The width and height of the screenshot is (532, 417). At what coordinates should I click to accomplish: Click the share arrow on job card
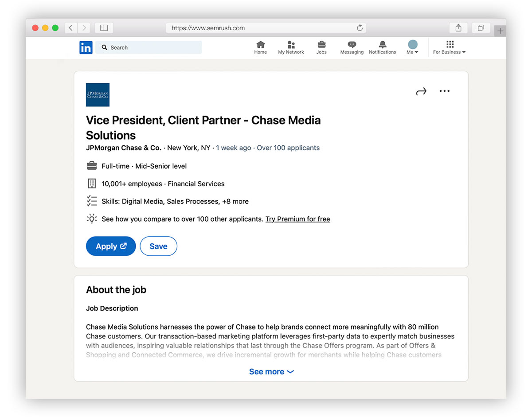click(421, 91)
